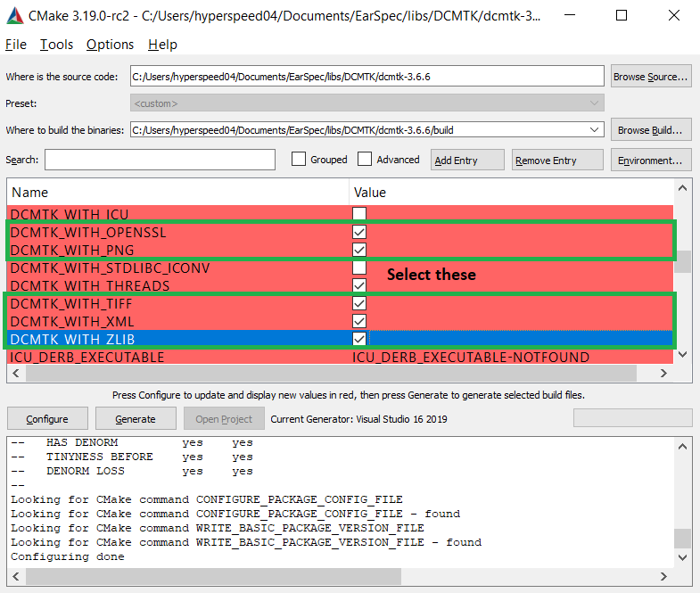The width and height of the screenshot is (700, 593).
Task: Open the Preset dropdown
Action: click(367, 103)
